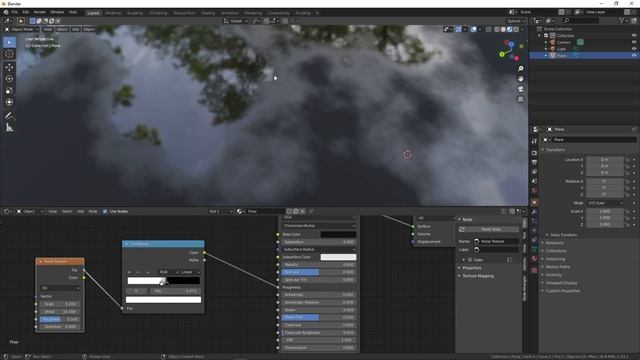Click the Noise Texture Roughness slider
This screenshot has width=640, height=360.
point(60,319)
